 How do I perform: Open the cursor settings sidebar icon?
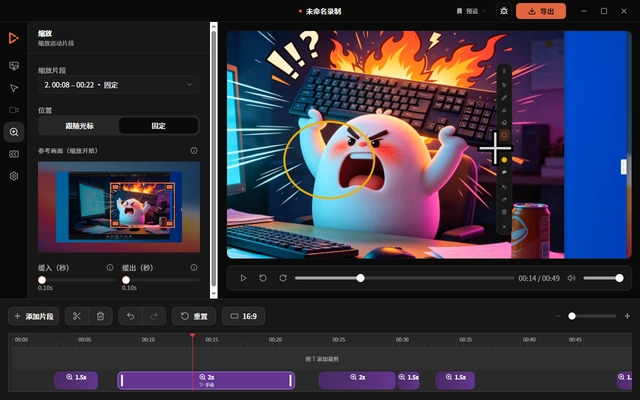(x=14, y=88)
